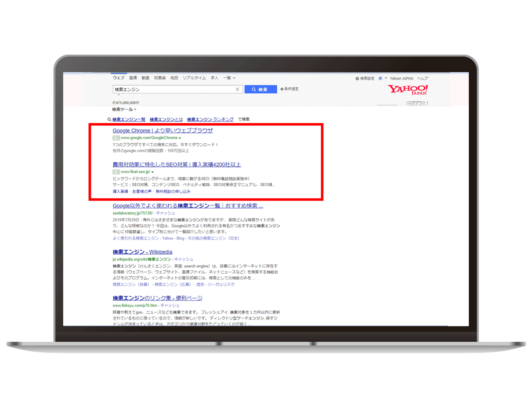Click the blue 検索 button
This screenshot has width=532, height=399.
(261, 89)
